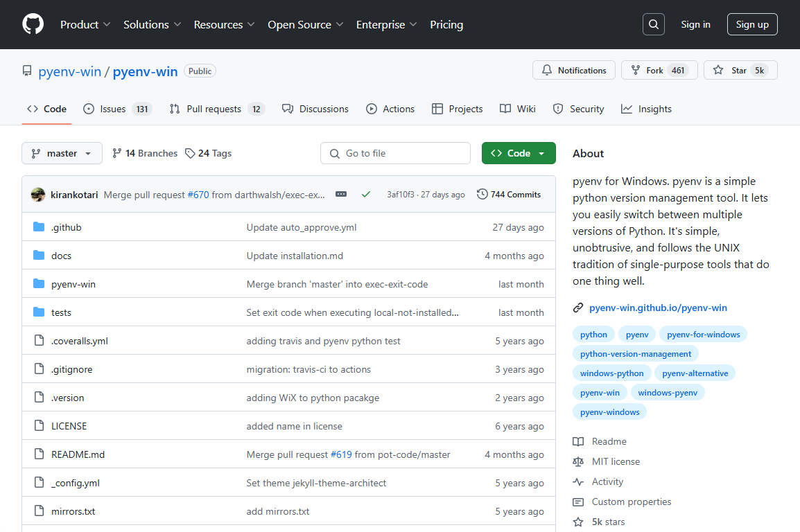Viewport: 800px width, 532px height.
Task: Click the windows-pyenv topic tag
Action: (x=668, y=392)
